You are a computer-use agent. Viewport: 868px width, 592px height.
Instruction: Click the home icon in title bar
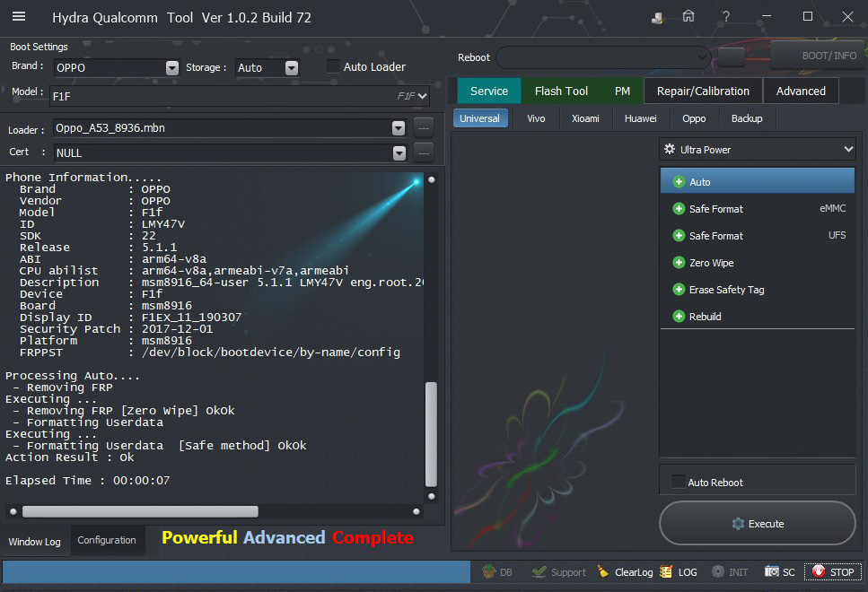pyautogui.click(x=688, y=16)
